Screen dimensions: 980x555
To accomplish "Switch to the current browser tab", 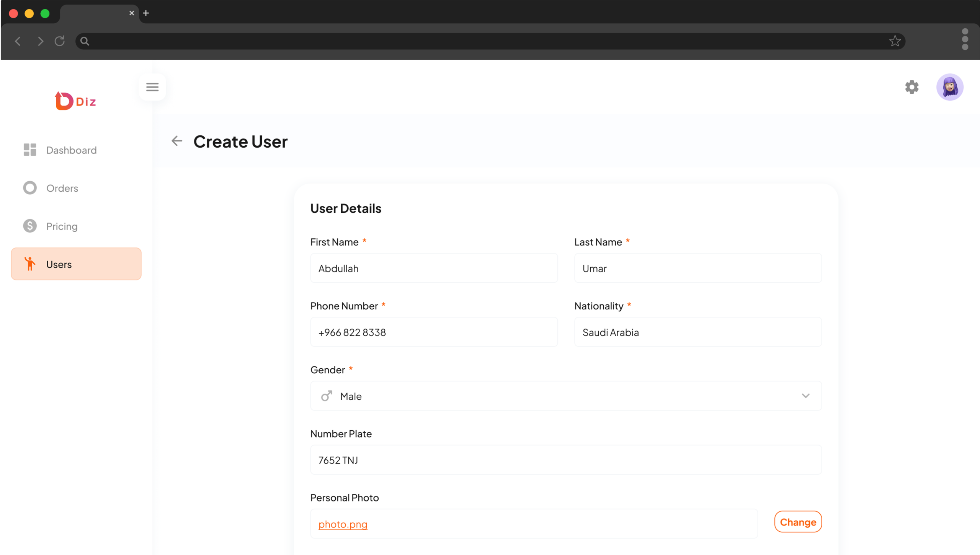I will point(96,13).
